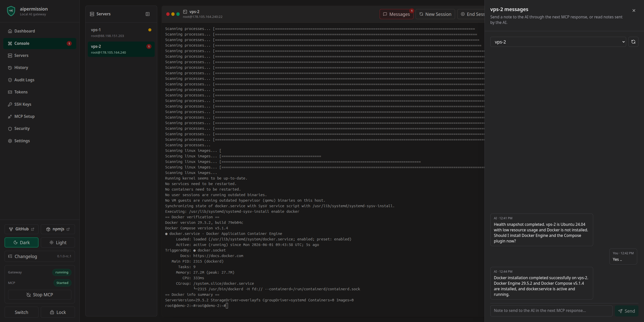Open the Dashboard page
644x322 pixels.
tap(40, 31)
